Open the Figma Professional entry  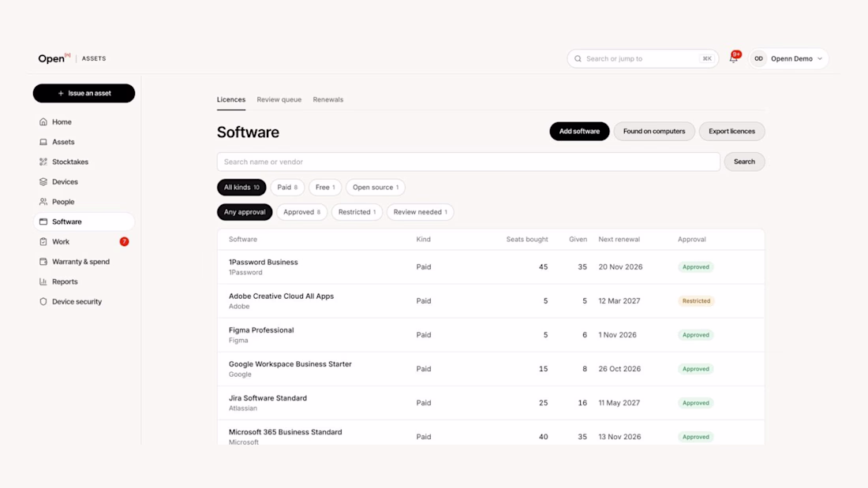(x=491, y=335)
